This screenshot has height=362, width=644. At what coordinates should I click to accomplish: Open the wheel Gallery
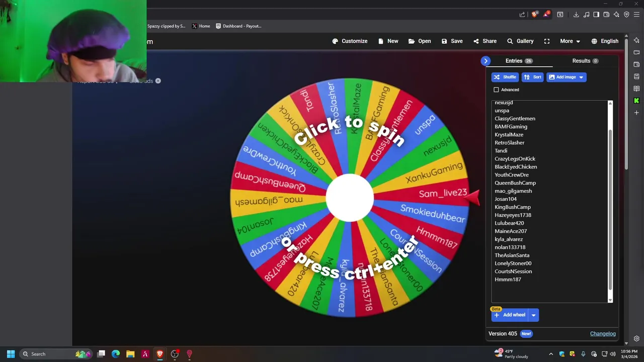[520, 41]
